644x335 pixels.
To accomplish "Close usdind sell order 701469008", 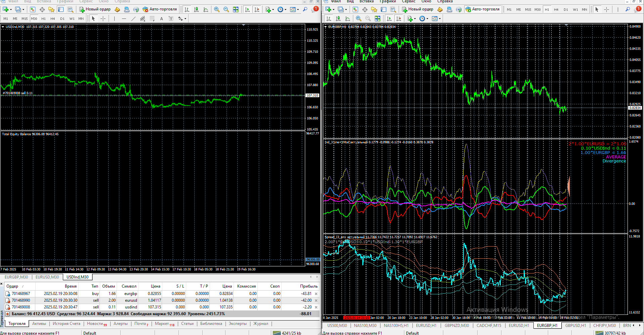I will [x=316, y=307].
